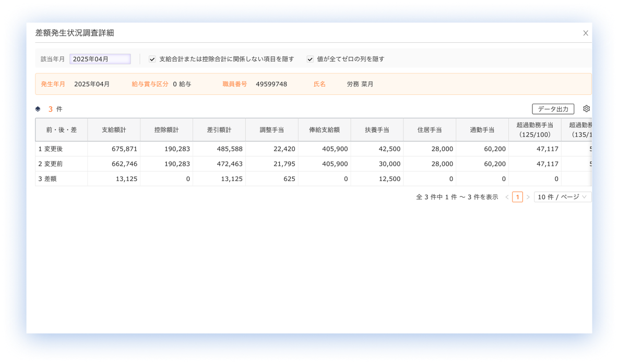Click the 通勤手当 column header
The height and width of the screenshot is (364, 619).
point(482,130)
